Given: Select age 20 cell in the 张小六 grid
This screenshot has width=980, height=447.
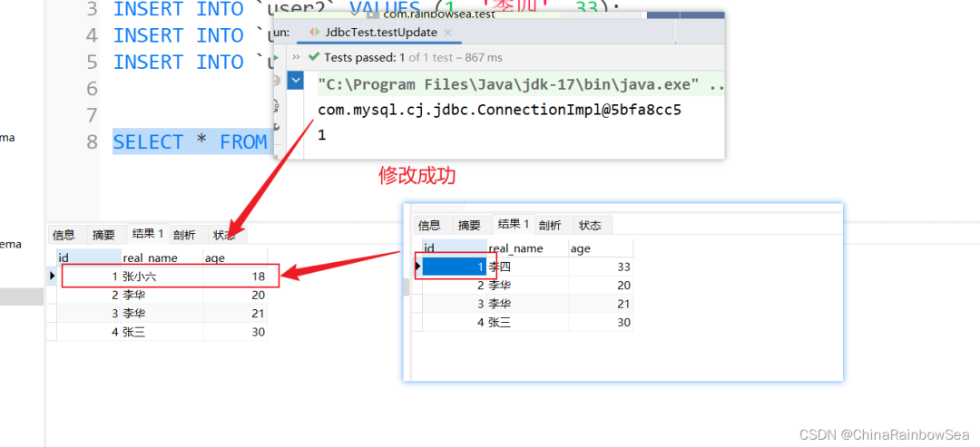Looking at the screenshot, I should tap(235, 296).
